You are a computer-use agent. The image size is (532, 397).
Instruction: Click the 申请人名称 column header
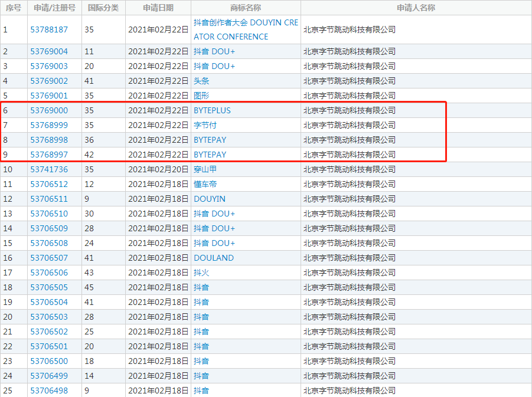(x=416, y=8)
